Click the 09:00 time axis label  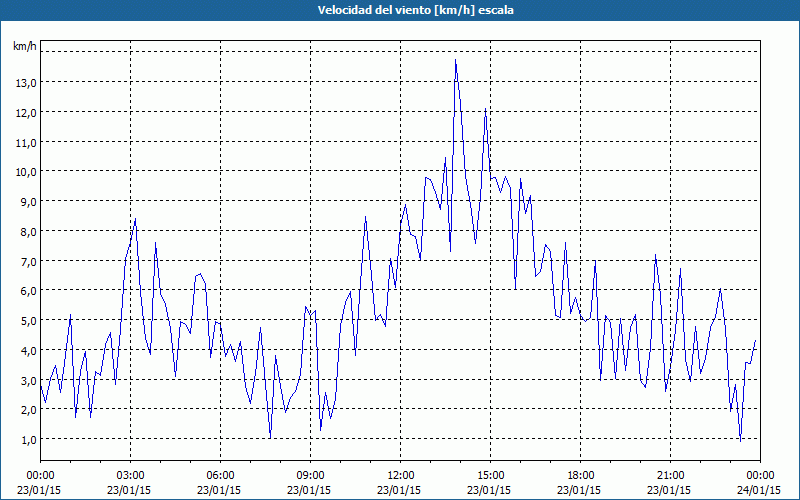[x=310, y=476]
